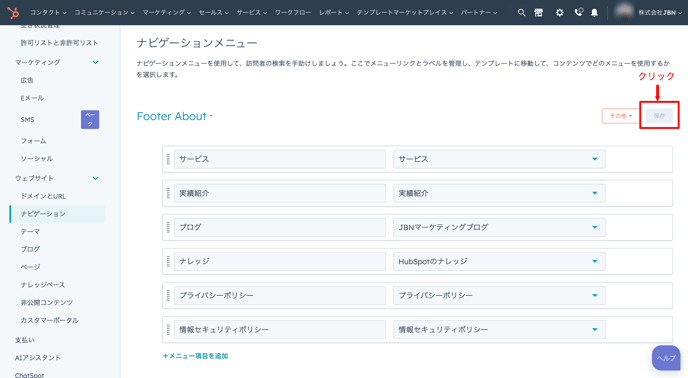Open カスタマーポータル in the sidebar

[x=49, y=320]
